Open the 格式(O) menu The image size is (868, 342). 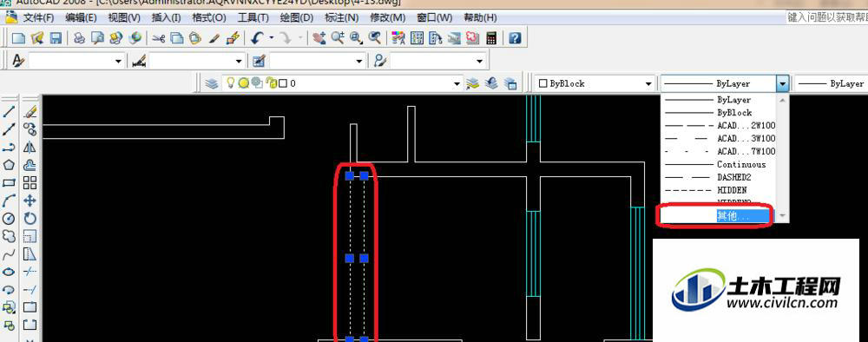point(208,17)
